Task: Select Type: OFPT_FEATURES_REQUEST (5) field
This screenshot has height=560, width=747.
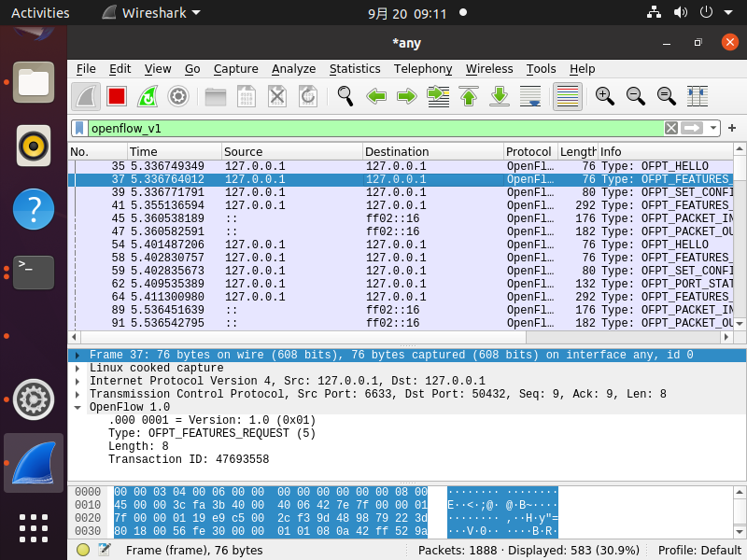Action: (212, 433)
